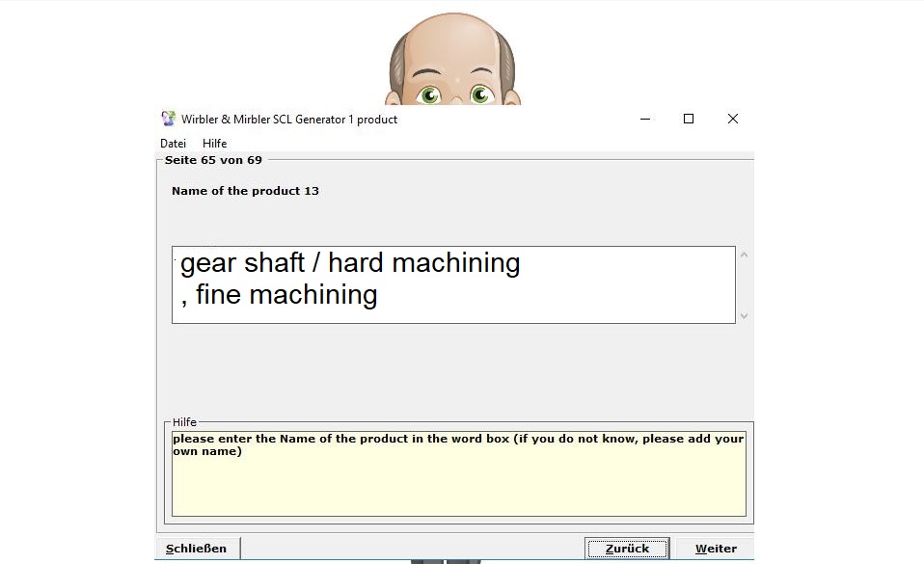Viewport: 924px width, 564px height.
Task: Go back with the Zurück button
Action: pyautogui.click(x=627, y=549)
